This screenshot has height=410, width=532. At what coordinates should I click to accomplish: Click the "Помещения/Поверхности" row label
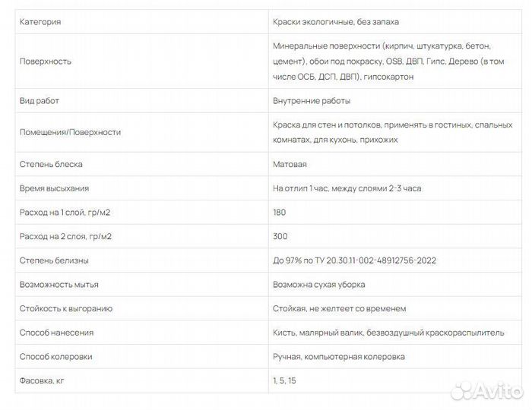[x=70, y=132]
